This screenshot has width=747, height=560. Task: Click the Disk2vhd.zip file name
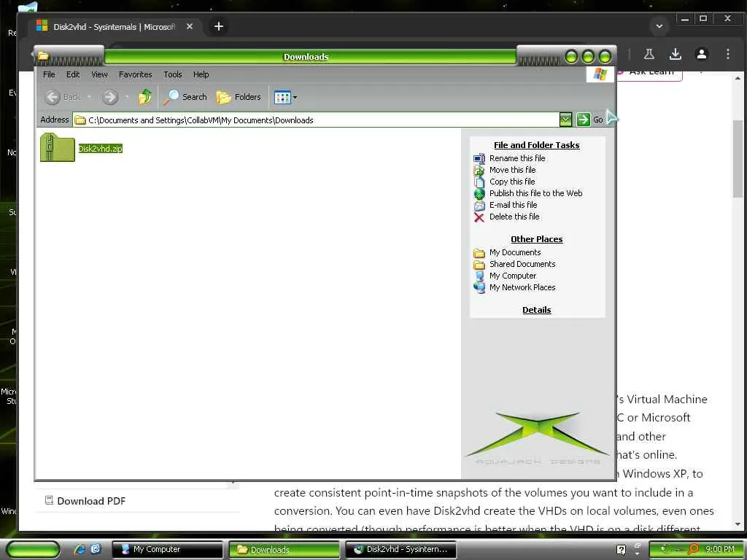(101, 149)
